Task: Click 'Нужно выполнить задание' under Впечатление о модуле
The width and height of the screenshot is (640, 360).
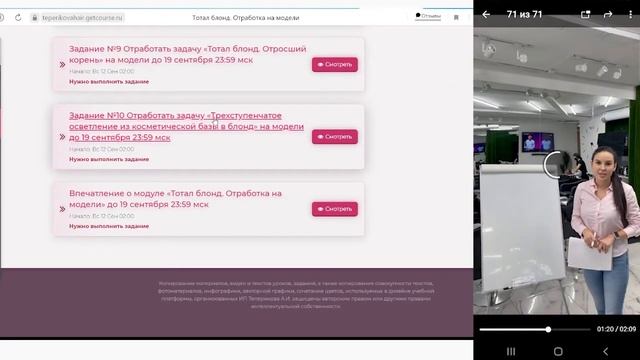Action: tap(109, 226)
